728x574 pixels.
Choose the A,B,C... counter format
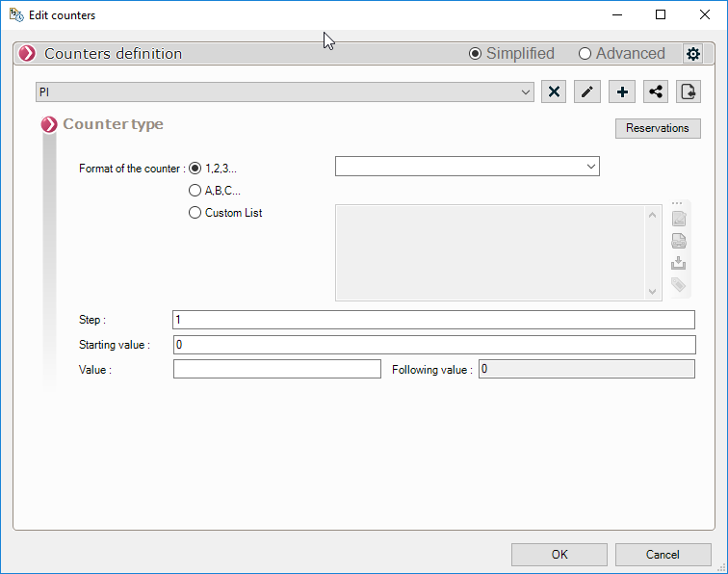tap(195, 191)
